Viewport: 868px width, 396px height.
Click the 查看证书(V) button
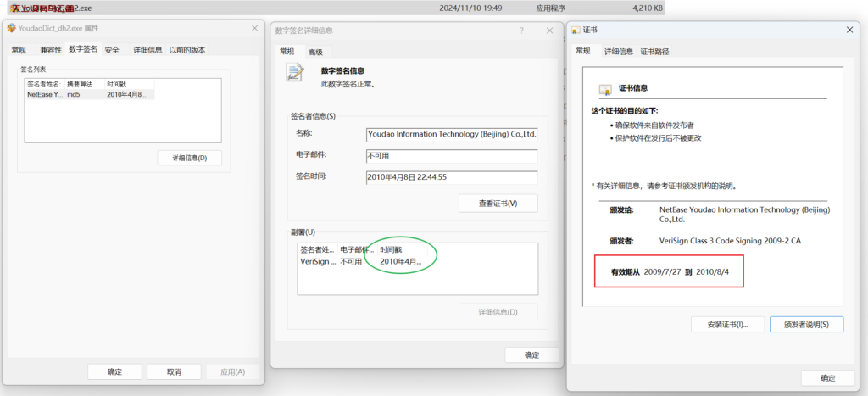[x=498, y=204]
